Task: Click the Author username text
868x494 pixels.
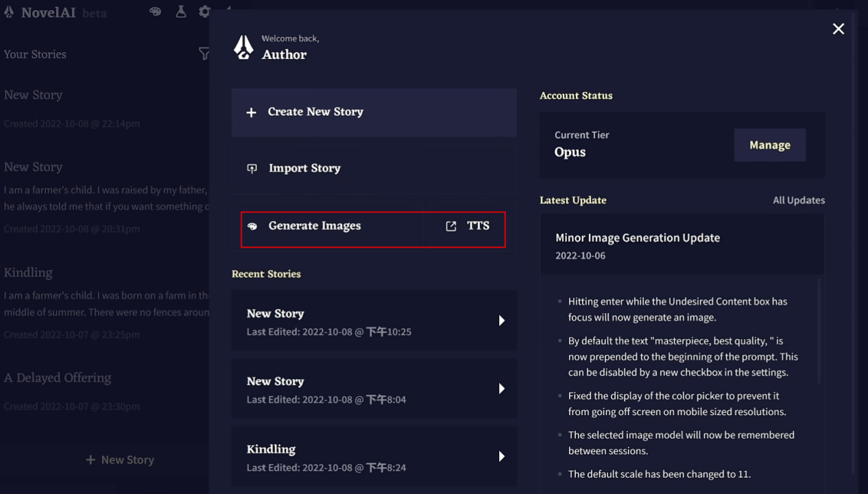Action: [x=284, y=54]
